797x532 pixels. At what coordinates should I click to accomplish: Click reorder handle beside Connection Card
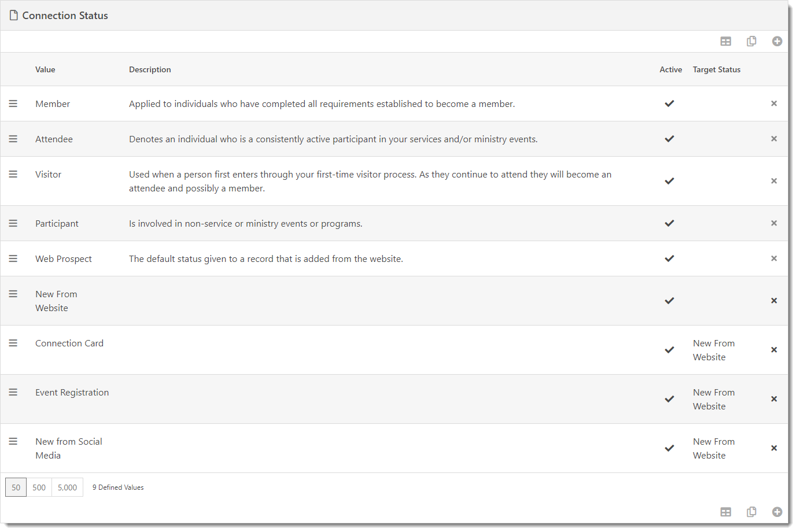coord(13,343)
